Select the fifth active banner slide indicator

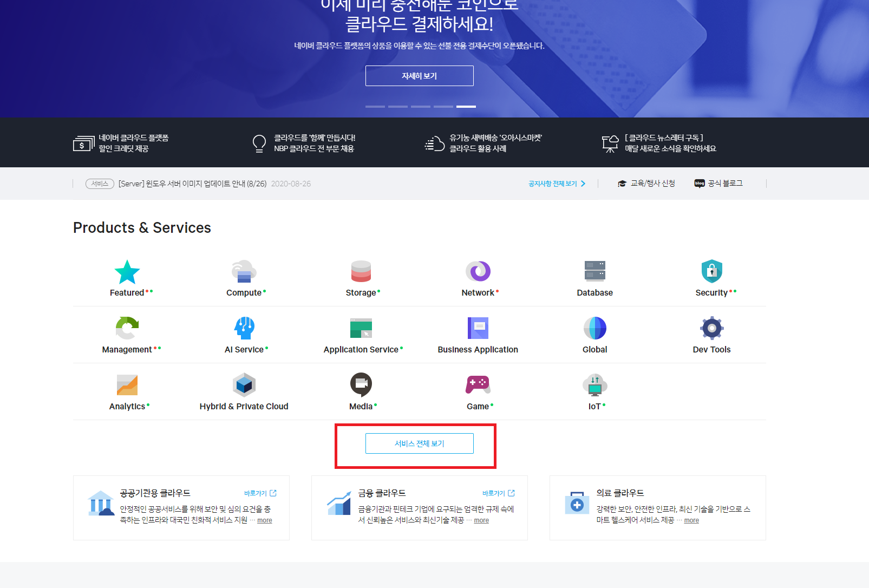click(x=466, y=107)
